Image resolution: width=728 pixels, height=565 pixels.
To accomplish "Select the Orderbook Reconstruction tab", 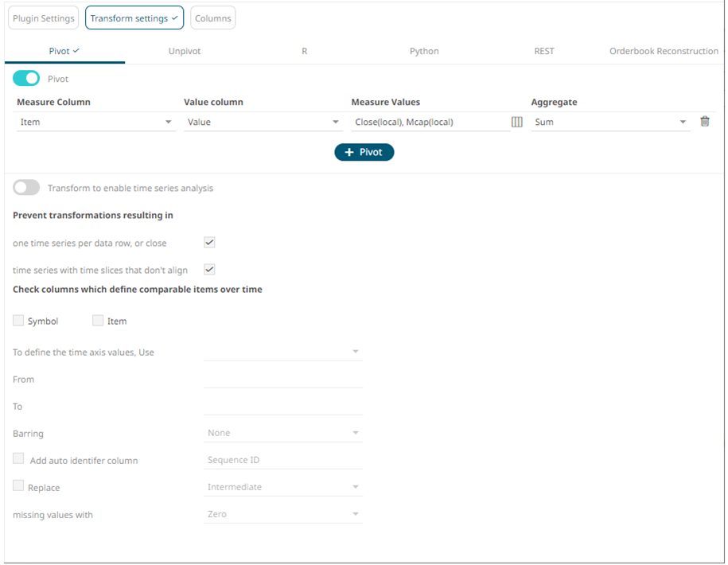I will pyautogui.click(x=664, y=51).
